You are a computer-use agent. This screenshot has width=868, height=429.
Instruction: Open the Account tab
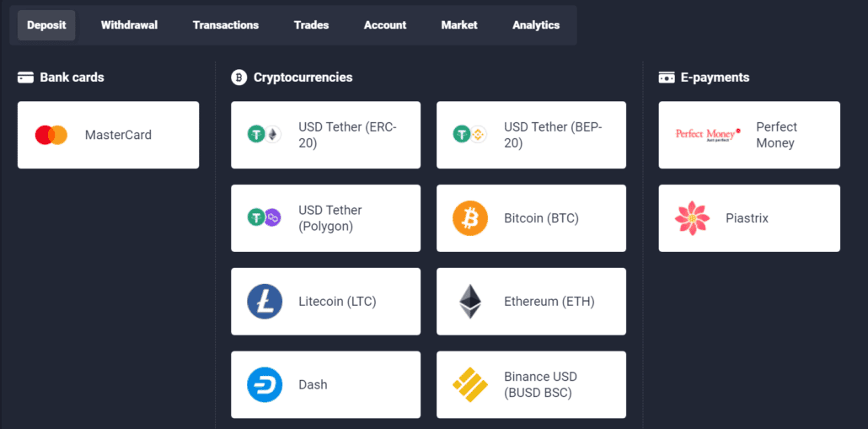pyautogui.click(x=385, y=25)
